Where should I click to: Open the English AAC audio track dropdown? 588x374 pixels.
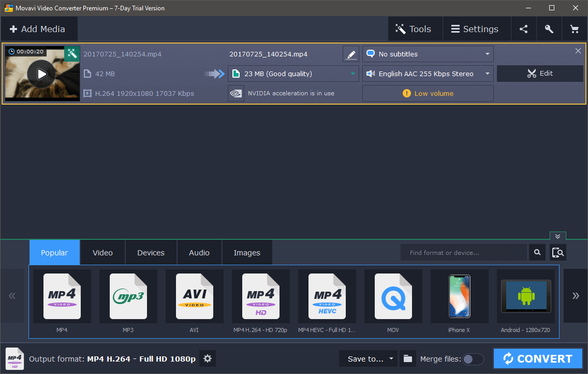pos(428,74)
